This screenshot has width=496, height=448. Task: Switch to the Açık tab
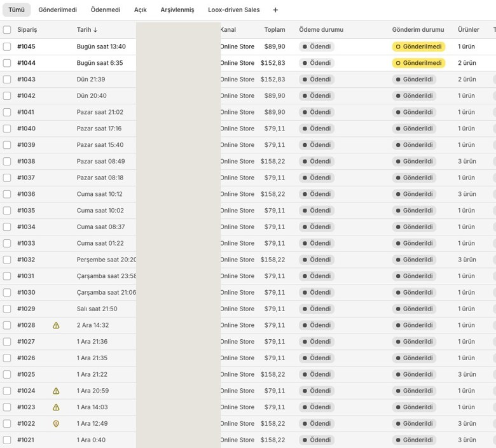click(140, 10)
